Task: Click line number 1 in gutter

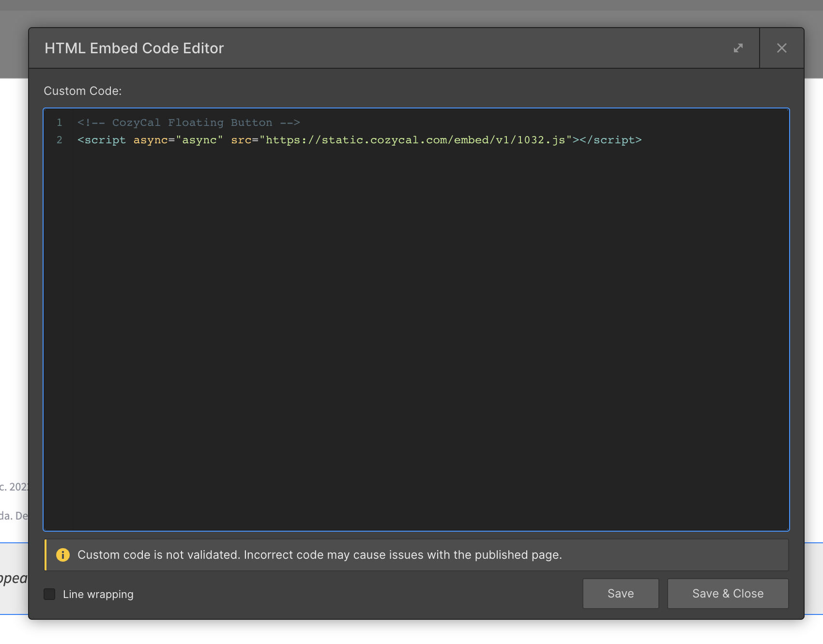Action: tap(60, 123)
